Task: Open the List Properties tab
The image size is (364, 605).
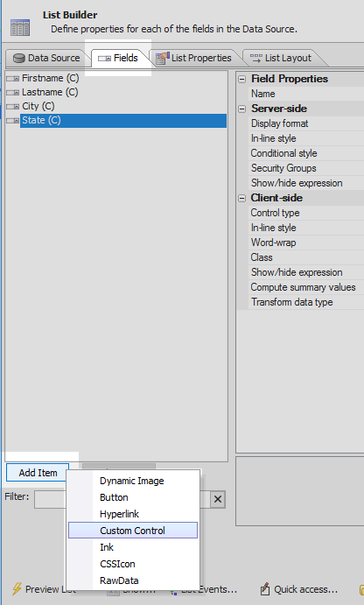Action: click(193, 59)
